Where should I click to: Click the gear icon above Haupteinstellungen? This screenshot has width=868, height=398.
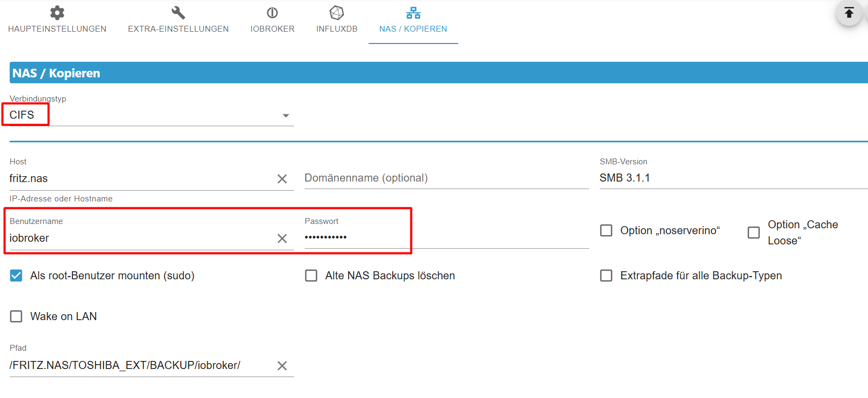pos(57,13)
